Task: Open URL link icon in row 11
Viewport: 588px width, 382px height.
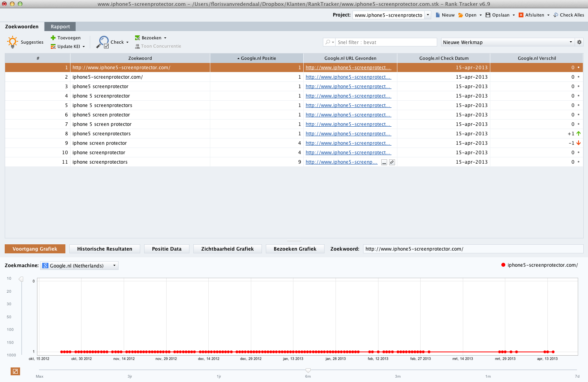Action: (x=392, y=162)
